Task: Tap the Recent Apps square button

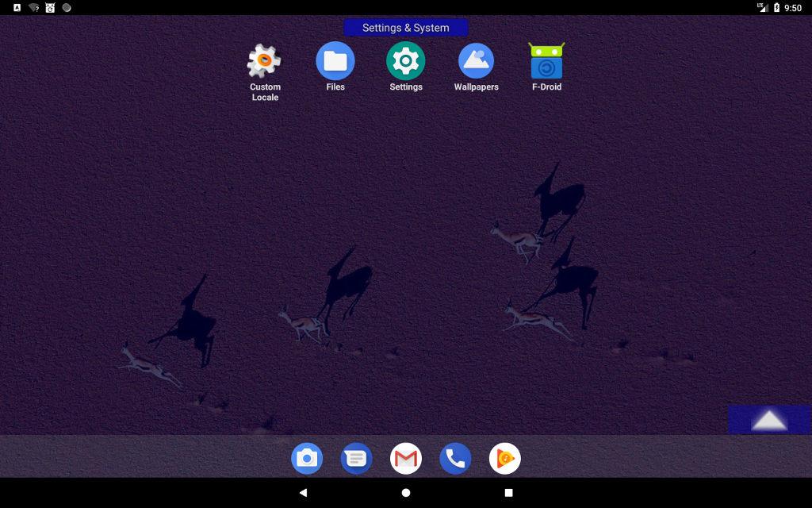Action: (x=508, y=492)
